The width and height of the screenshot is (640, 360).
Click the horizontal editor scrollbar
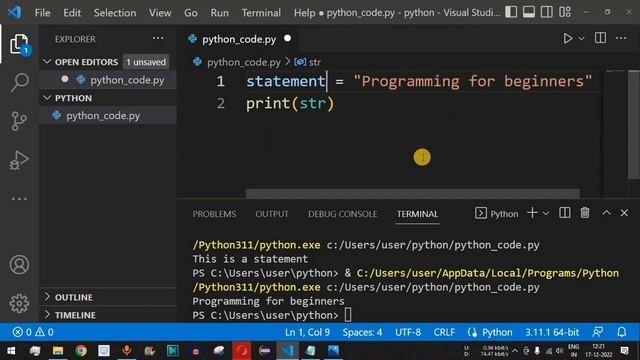[x=412, y=193]
